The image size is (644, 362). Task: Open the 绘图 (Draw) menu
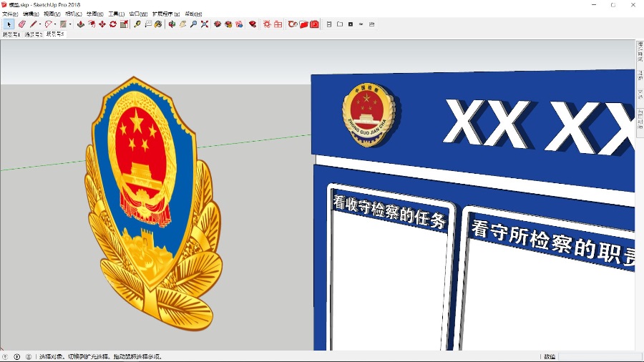click(95, 14)
